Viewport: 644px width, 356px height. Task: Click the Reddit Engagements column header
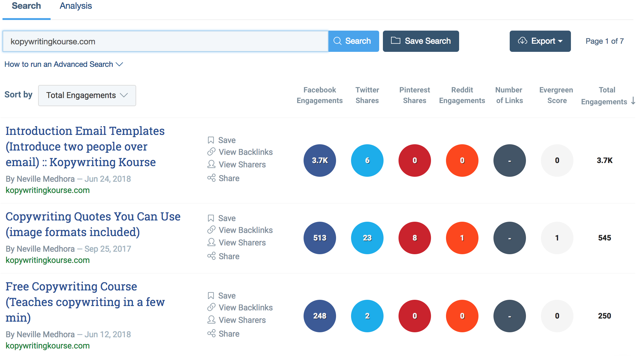pos(462,95)
